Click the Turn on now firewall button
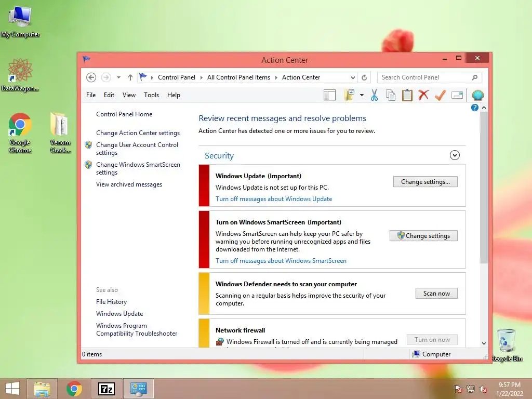Screen dimensions: 532x399 coord(432,340)
